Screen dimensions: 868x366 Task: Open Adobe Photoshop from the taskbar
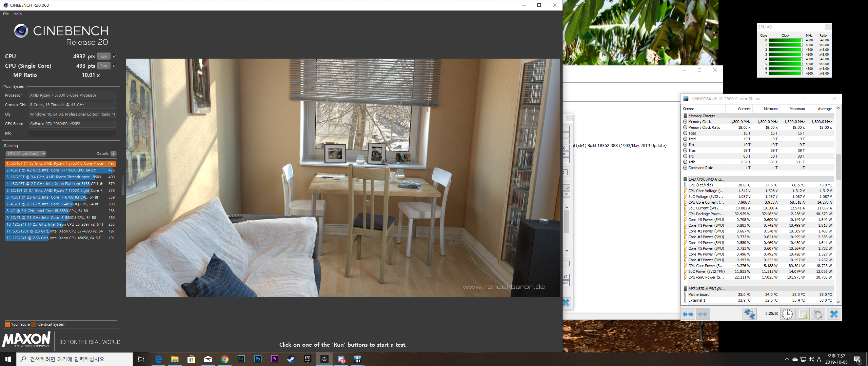[258, 359]
